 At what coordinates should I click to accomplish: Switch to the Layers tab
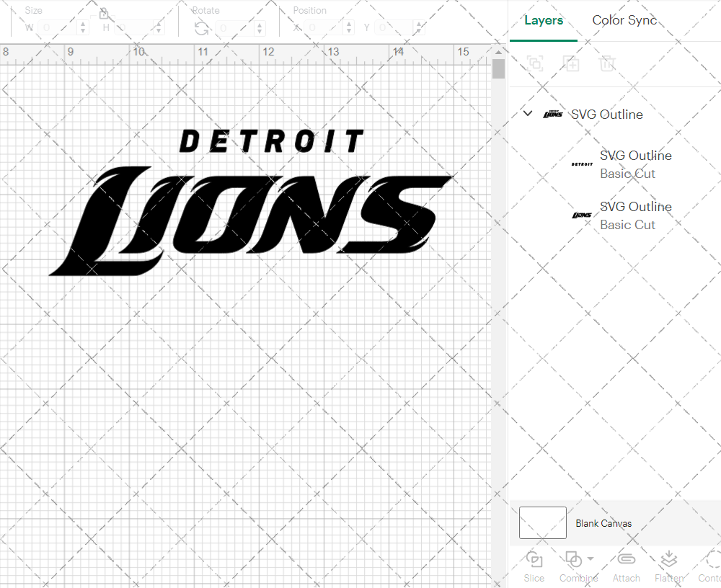point(544,20)
